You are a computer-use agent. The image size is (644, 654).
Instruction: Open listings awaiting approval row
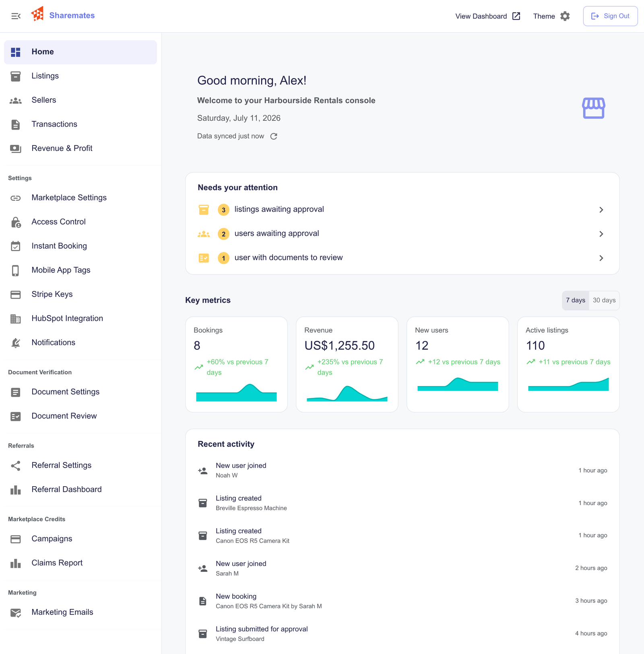click(402, 210)
